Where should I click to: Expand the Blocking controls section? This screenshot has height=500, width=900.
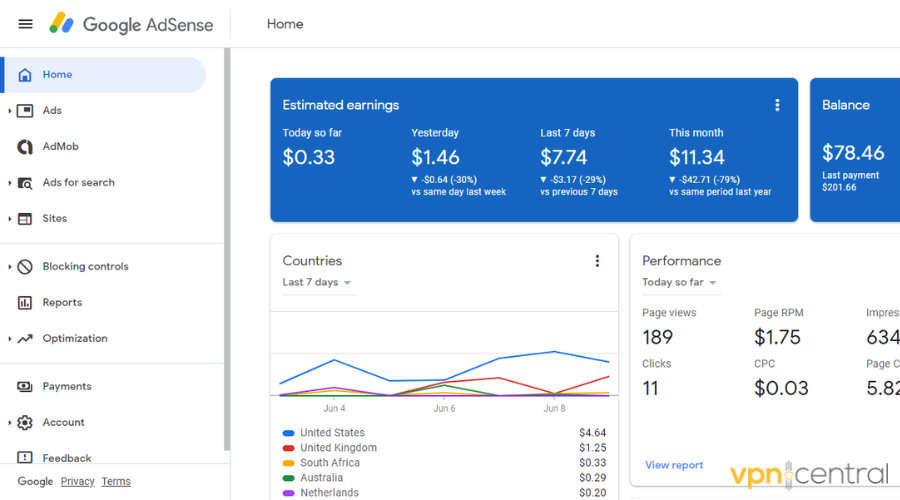tap(10, 267)
